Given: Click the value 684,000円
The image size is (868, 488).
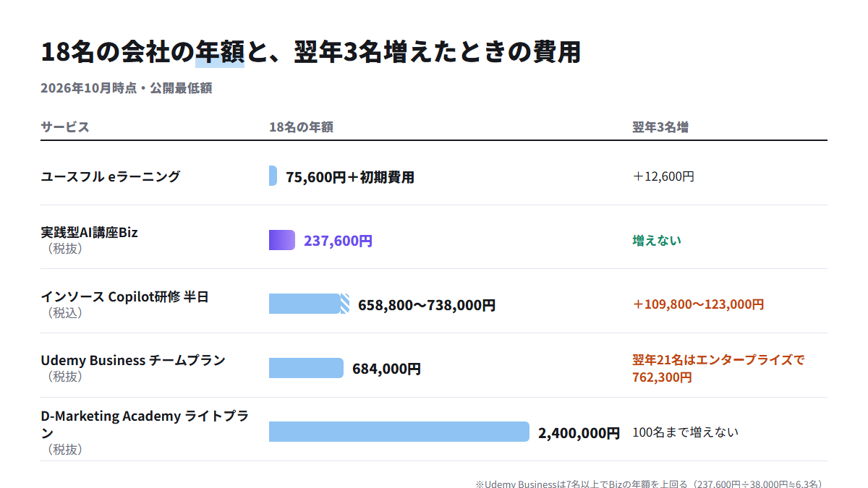Looking at the screenshot, I should pos(386,369).
